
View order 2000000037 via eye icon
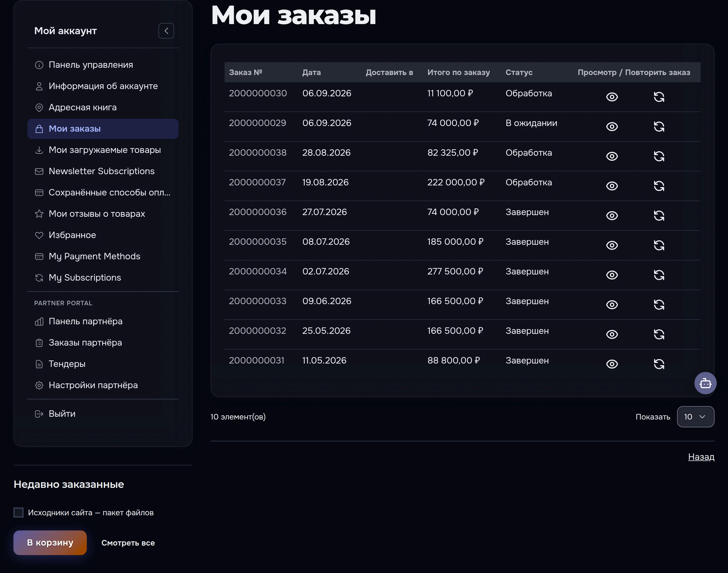tap(612, 186)
